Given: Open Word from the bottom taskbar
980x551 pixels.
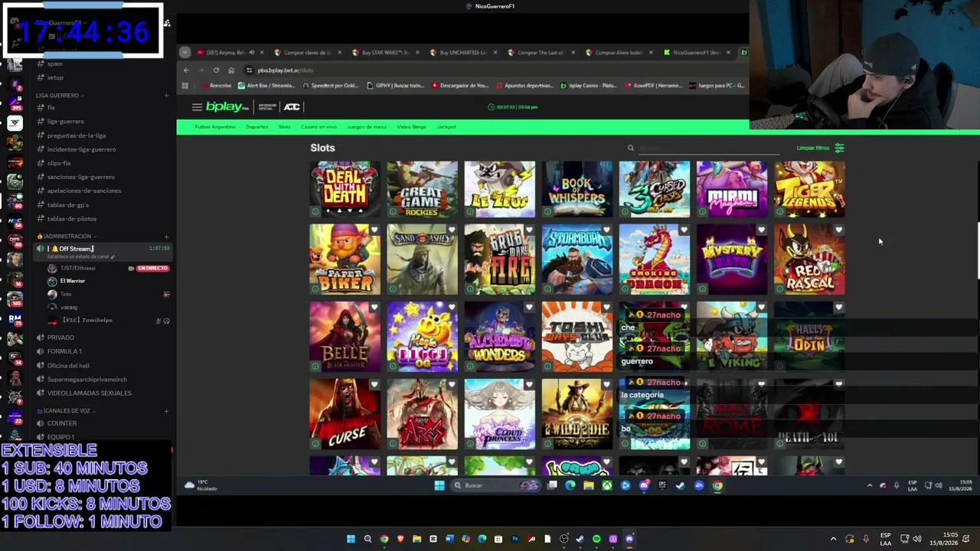Looking at the screenshot, I should pos(449,539).
